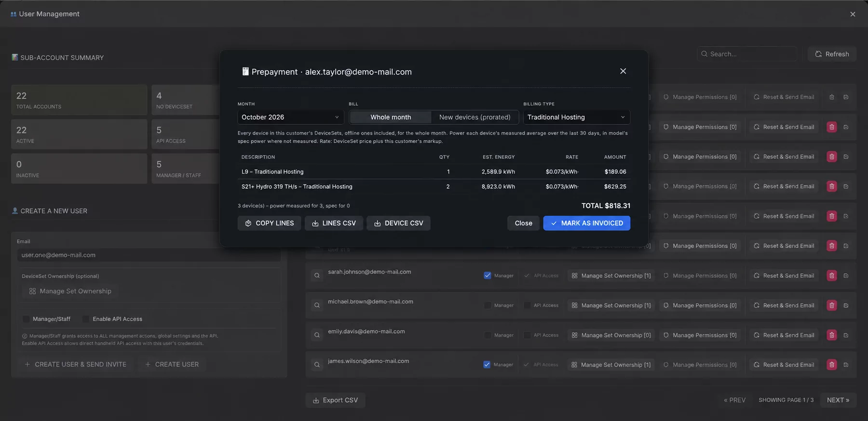Click the amount $629.25

pos(615,186)
